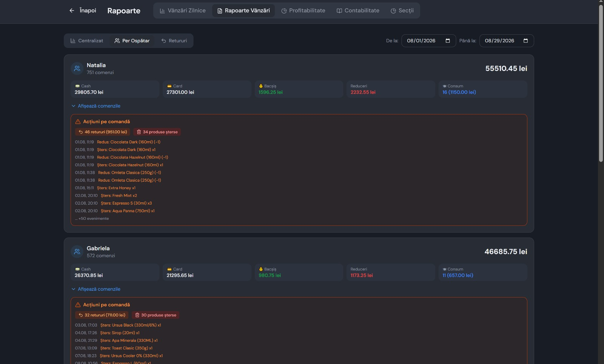Select the Centralizat view
This screenshot has height=364, width=604.
(87, 41)
